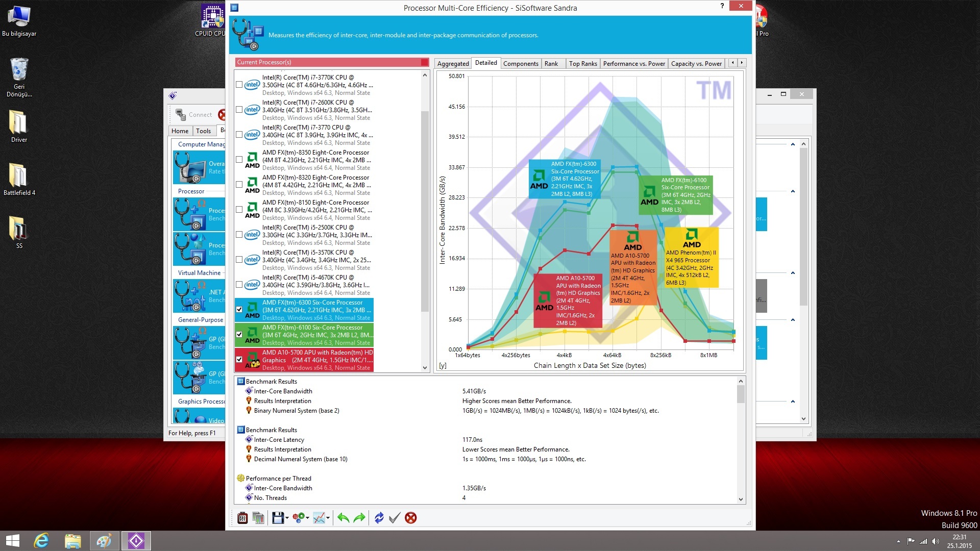Go back with the green left arrow
The image size is (980, 551).
coord(343,518)
